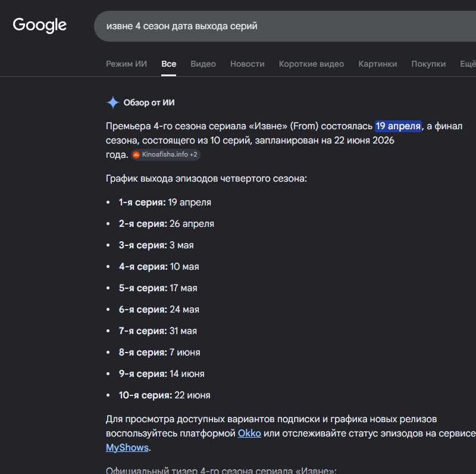The width and height of the screenshot is (476, 474).
Task: Click the 1-я серия: 19 апреля line
Action: [165, 202]
